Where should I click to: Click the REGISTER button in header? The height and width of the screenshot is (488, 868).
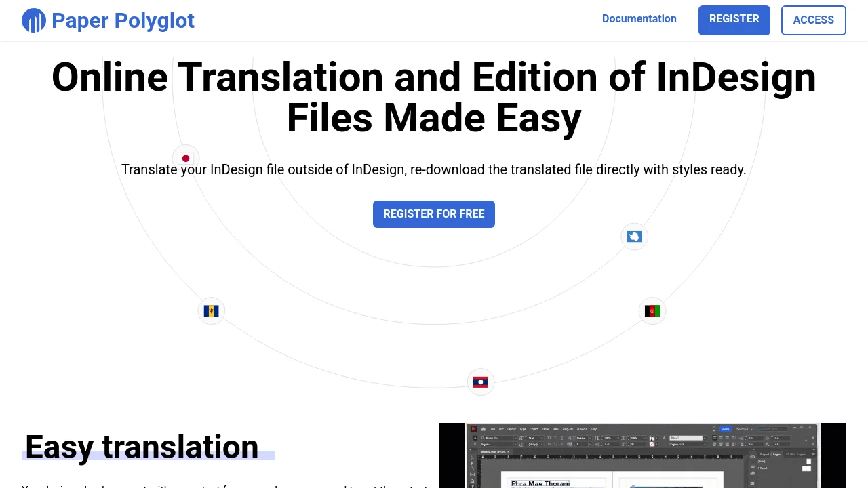[734, 20]
